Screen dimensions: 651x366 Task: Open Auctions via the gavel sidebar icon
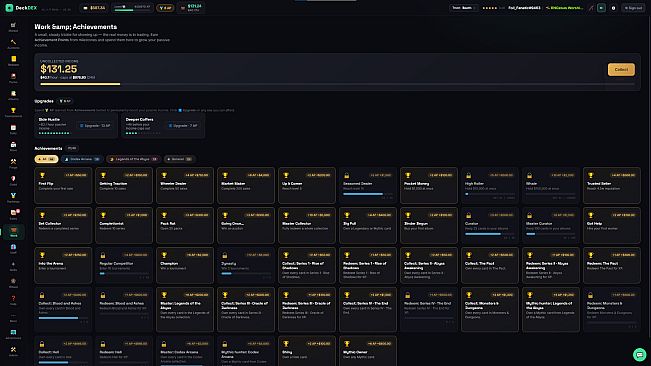13,44
